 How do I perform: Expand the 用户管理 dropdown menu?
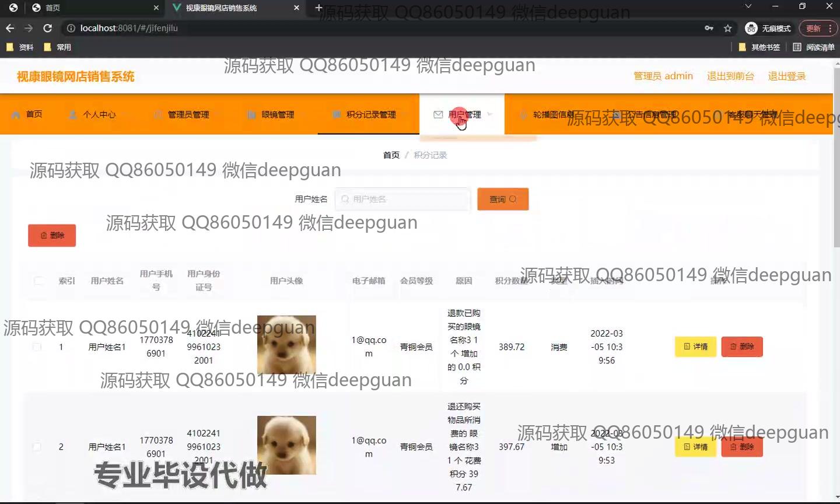click(x=464, y=114)
